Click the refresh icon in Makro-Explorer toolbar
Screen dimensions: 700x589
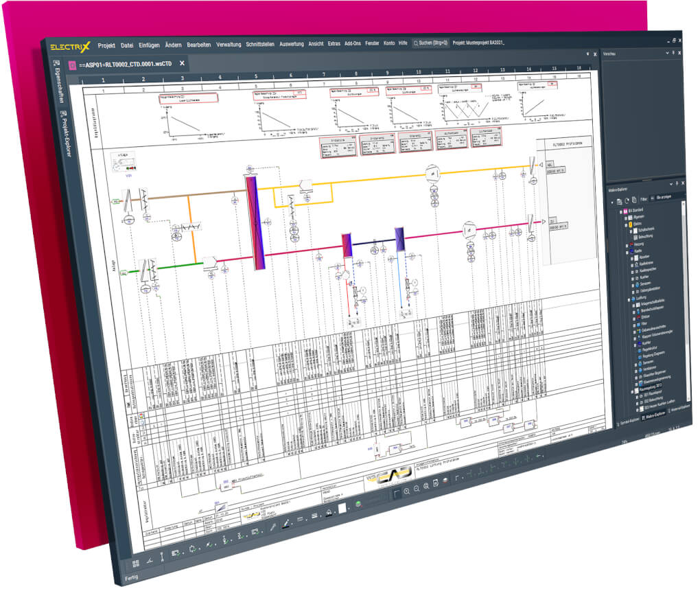(x=627, y=202)
